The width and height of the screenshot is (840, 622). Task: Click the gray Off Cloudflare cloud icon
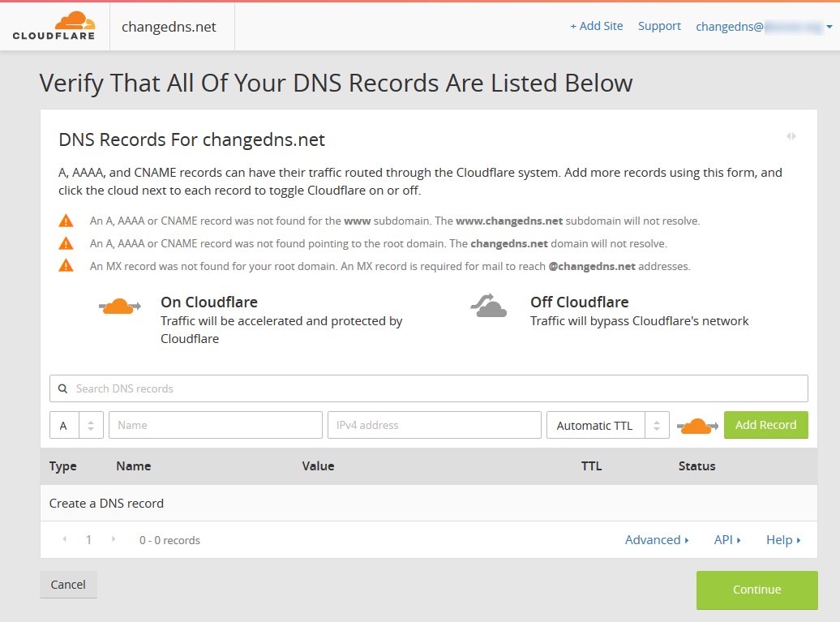489,306
